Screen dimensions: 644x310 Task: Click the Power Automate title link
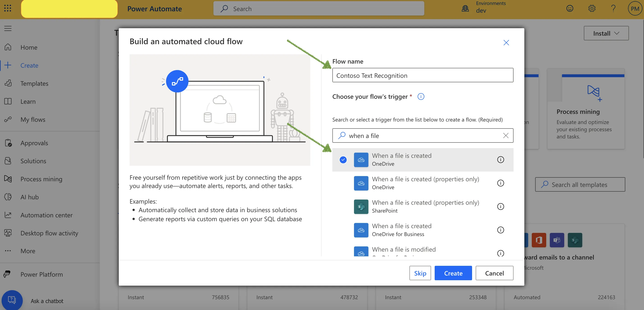coord(155,9)
